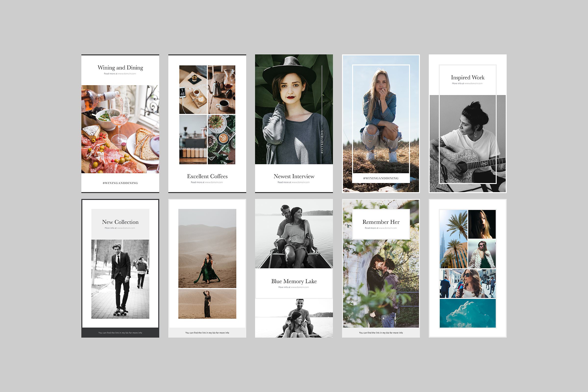Choose the Blue Memory Lake template
This screenshot has width=588, height=392.
(294, 268)
